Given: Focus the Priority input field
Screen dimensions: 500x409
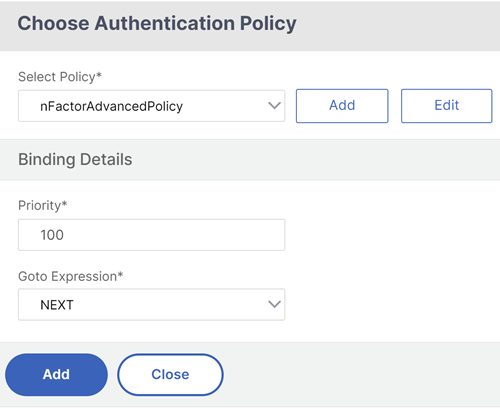Looking at the screenshot, I should 152,235.
